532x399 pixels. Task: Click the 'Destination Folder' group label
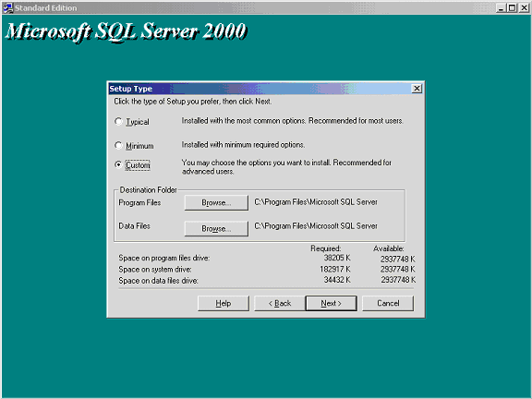point(149,190)
